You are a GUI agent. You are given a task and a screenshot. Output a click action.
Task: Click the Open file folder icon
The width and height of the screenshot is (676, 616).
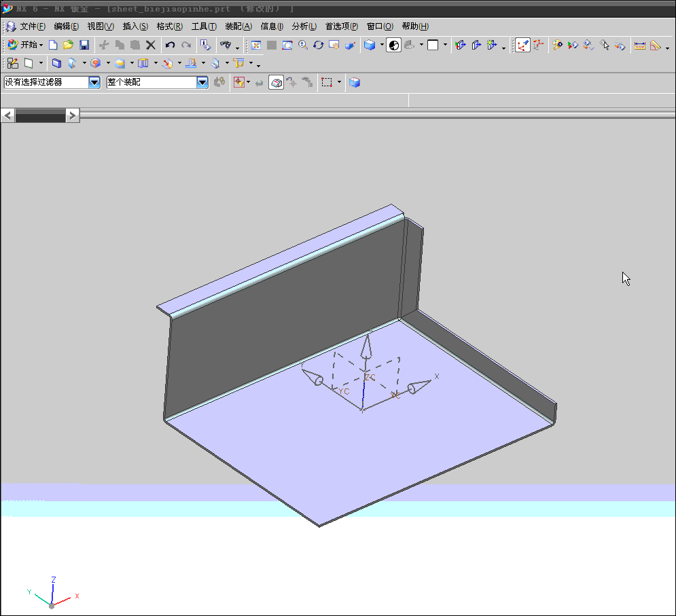pos(68,45)
